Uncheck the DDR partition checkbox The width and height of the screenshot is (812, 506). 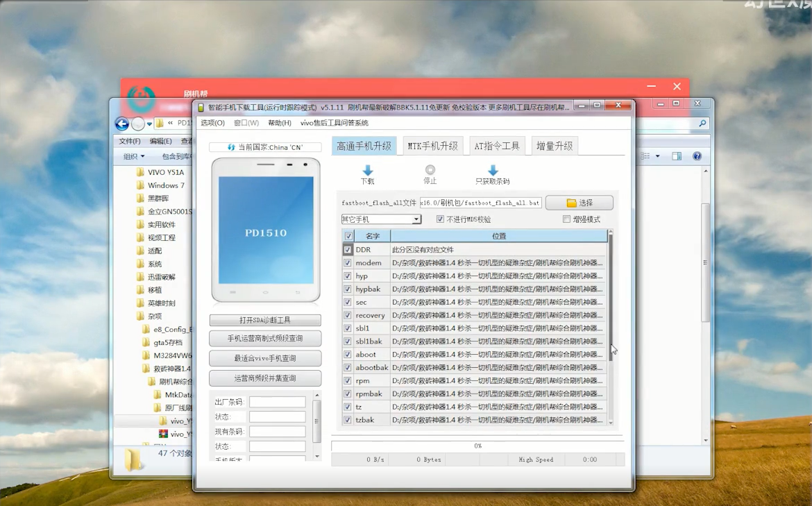pos(348,250)
